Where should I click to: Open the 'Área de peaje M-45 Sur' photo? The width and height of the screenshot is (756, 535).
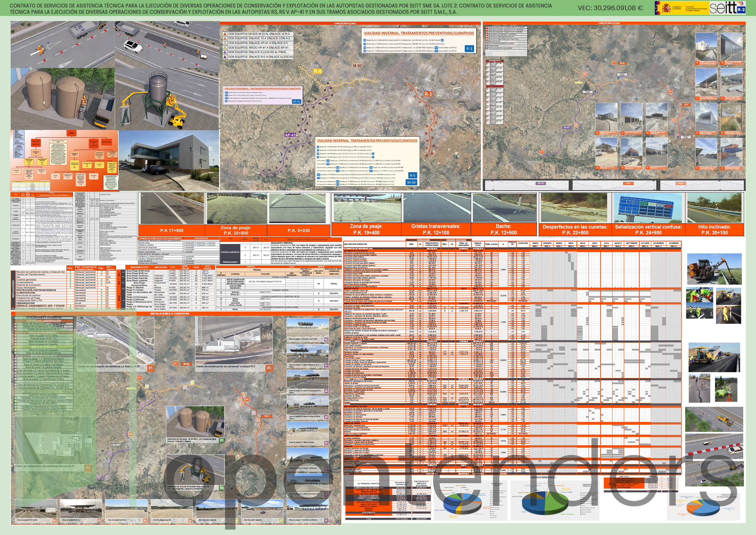point(81,509)
